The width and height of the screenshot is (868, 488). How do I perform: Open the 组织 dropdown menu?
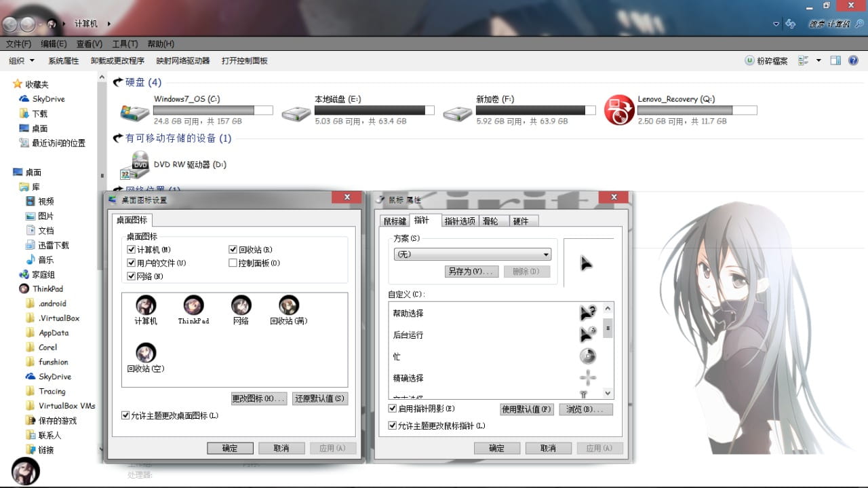(20, 60)
